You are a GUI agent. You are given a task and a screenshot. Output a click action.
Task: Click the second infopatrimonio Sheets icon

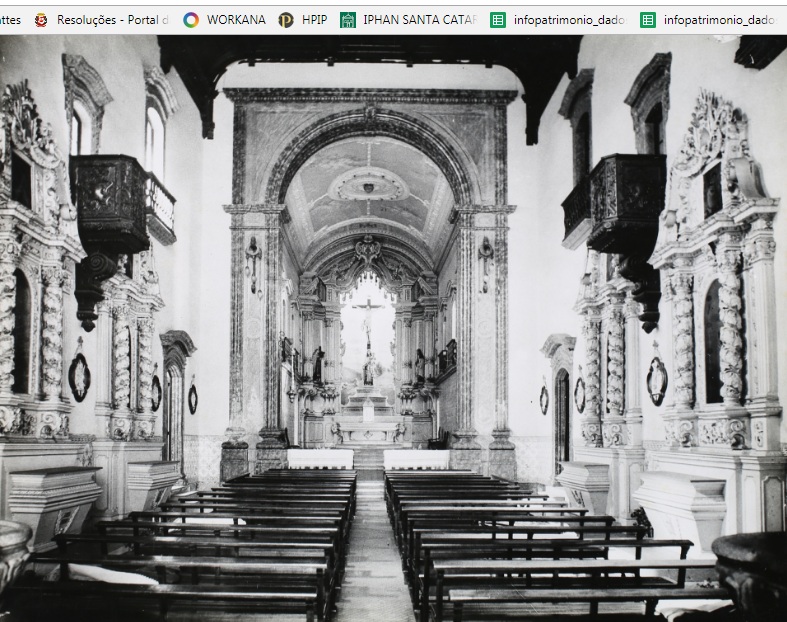pyautogui.click(x=648, y=19)
